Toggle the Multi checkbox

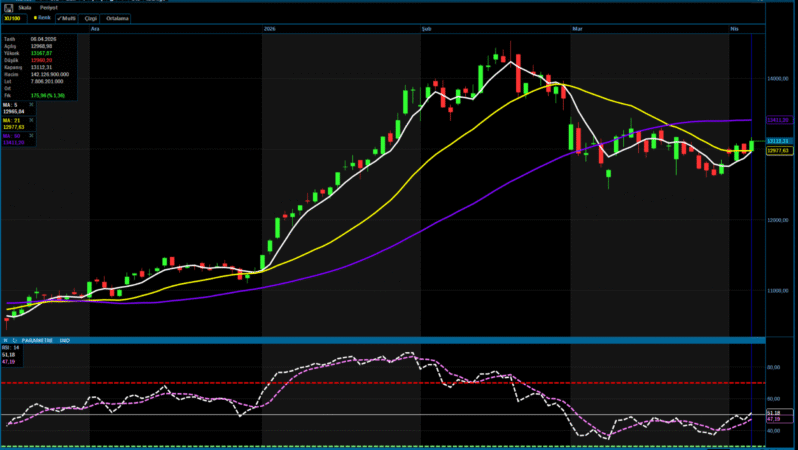pos(68,18)
